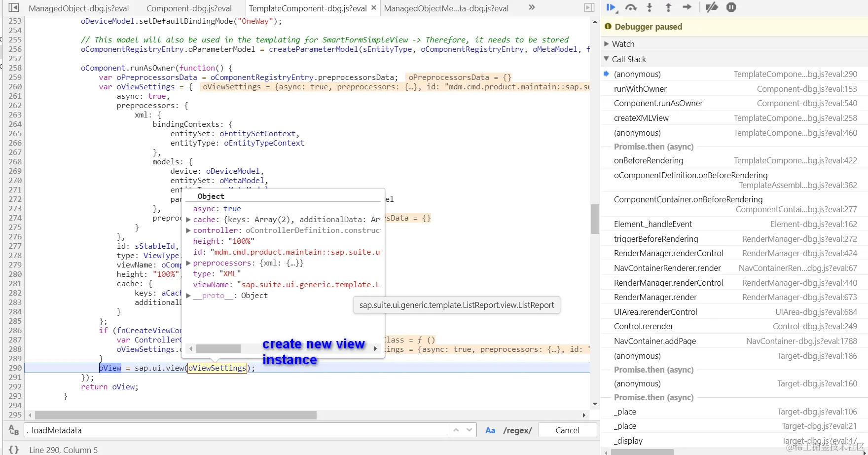This screenshot has height=455, width=868.
Task: Click the 'Line 290, Column 5' status text
Action: [63, 450]
